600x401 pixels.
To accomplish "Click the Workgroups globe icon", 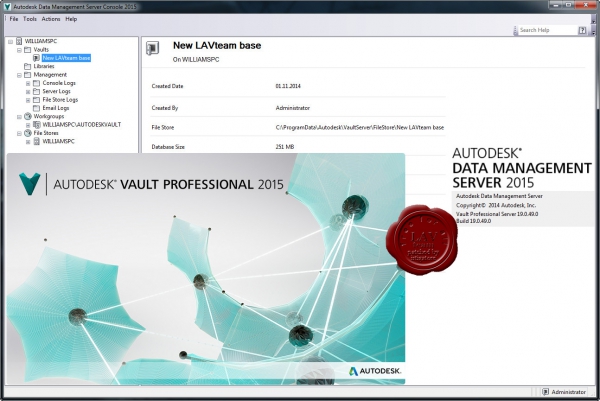I will [x=28, y=116].
